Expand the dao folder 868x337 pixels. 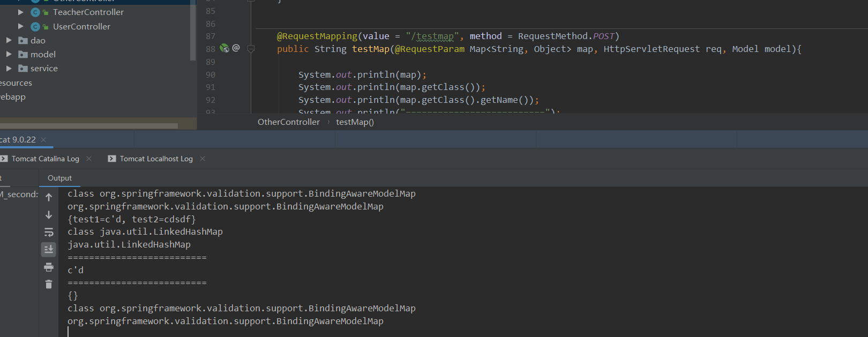(9, 40)
